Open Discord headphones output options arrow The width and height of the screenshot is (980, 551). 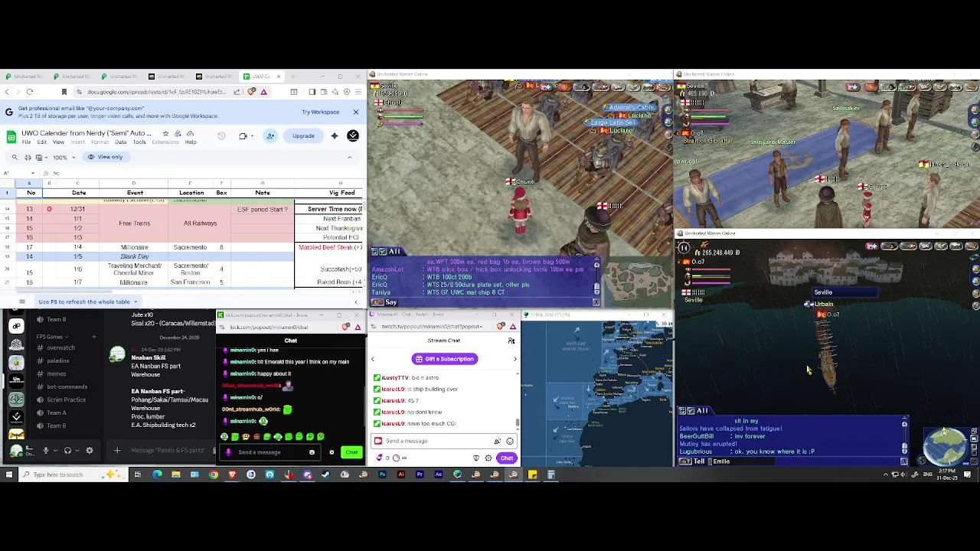pos(77,450)
